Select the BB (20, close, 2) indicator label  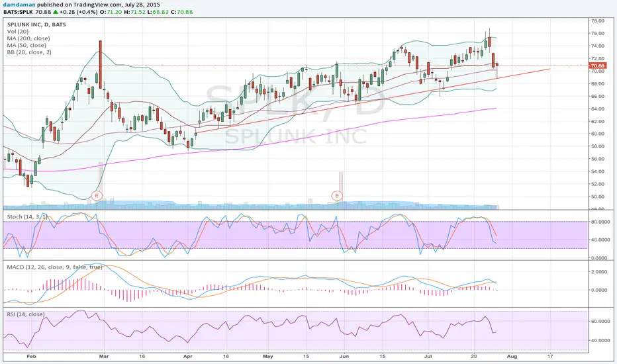click(29, 52)
